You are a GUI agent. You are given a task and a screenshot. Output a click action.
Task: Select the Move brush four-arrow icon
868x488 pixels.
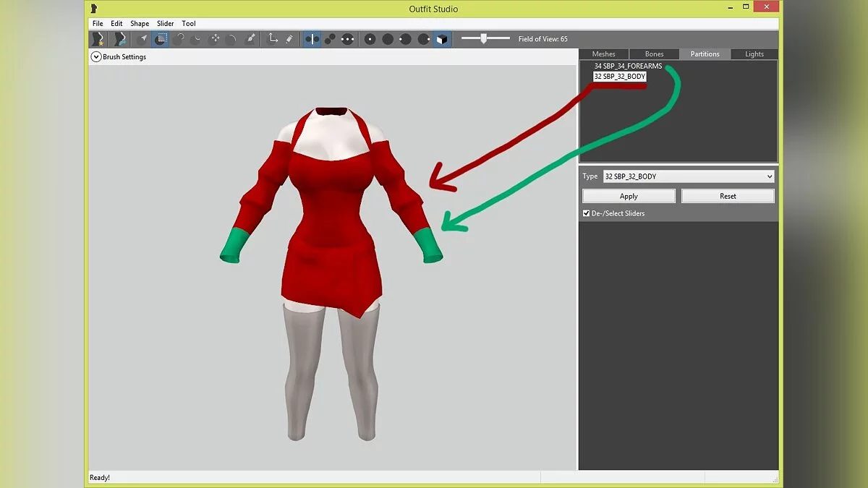(215, 39)
